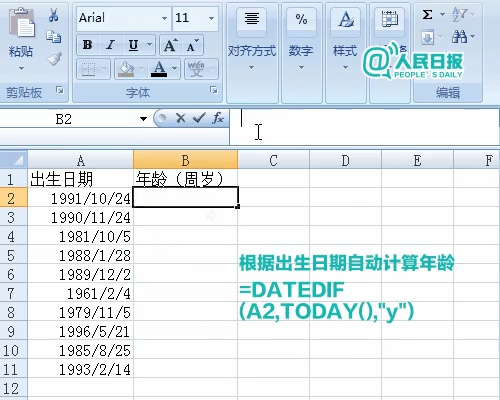The height and width of the screenshot is (400, 500).
Task: Open Find and Select binoculars icon
Action: pos(459,37)
